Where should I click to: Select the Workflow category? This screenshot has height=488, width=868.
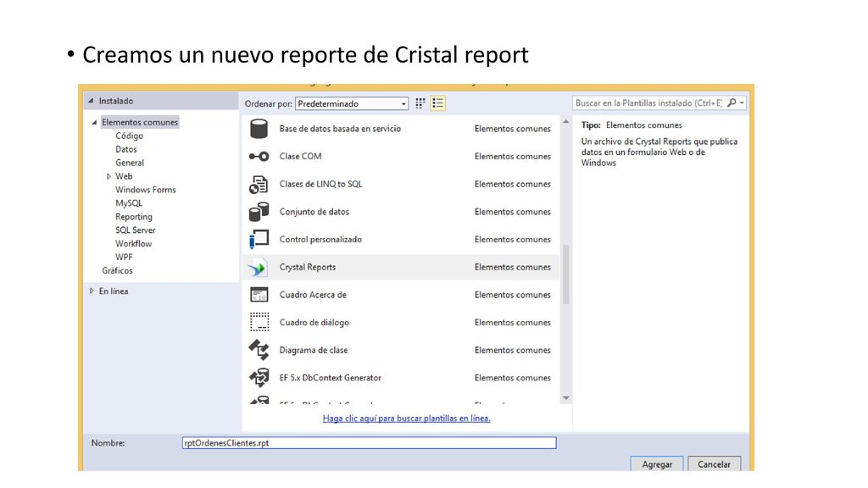tap(133, 243)
